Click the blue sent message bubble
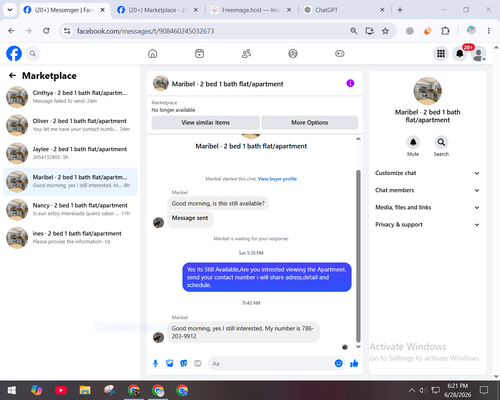 pyautogui.click(x=267, y=277)
